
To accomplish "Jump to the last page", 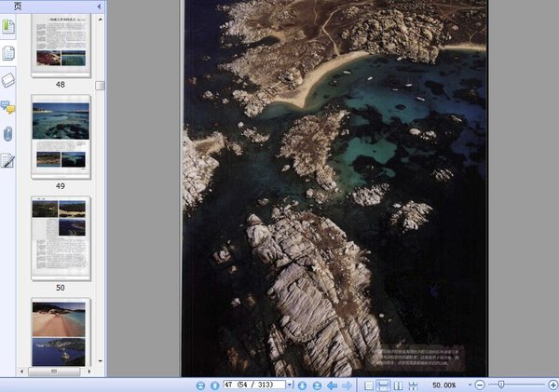I will (x=316, y=385).
